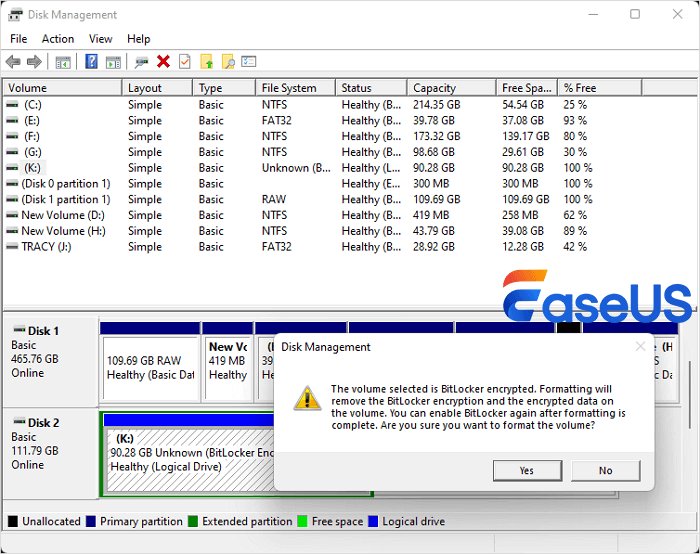This screenshot has height=554, width=700.
Task: Click the Properties checkmark toolbar icon
Action: [184, 62]
